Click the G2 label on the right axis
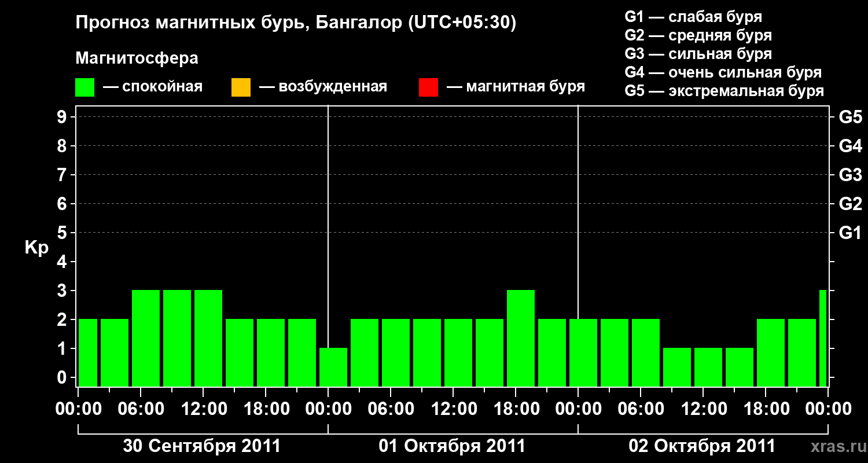The image size is (868, 463). pyautogui.click(x=850, y=204)
